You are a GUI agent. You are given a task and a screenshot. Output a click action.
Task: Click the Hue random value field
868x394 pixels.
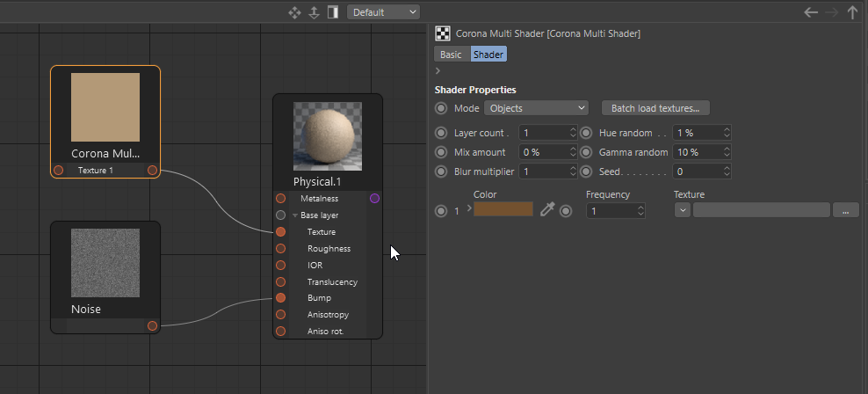pos(698,133)
